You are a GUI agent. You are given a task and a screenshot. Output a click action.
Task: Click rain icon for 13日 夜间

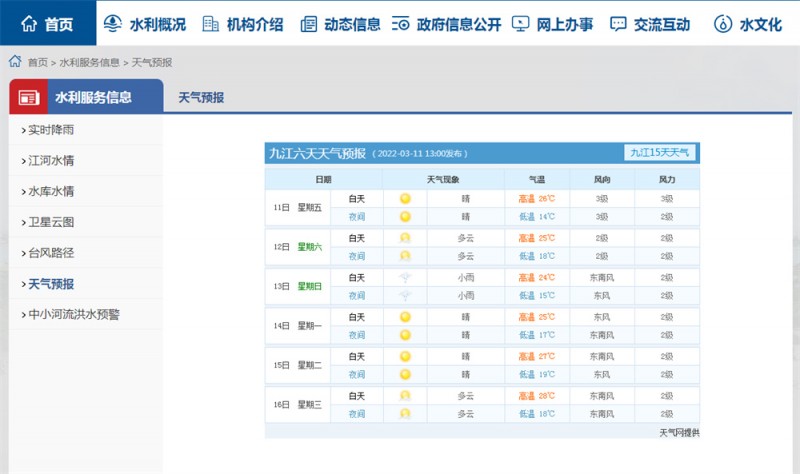pos(405,295)
